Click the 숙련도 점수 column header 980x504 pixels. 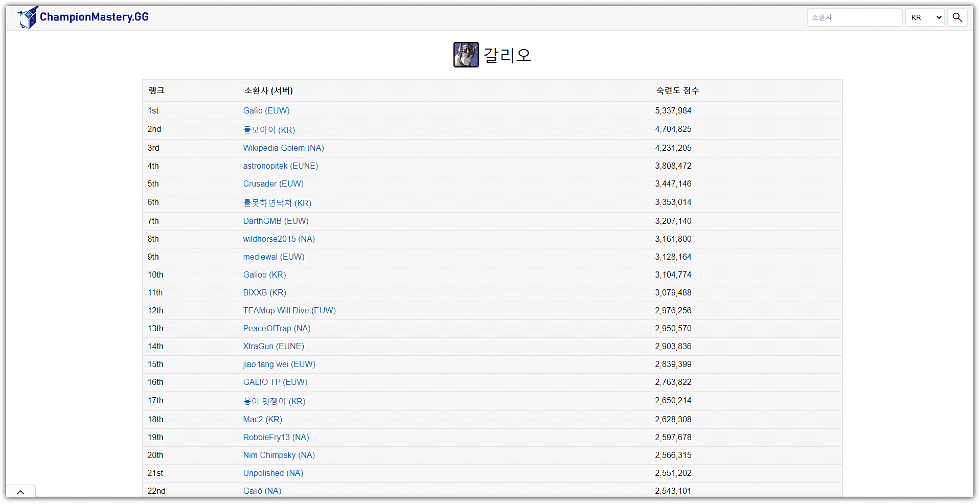[x=677, y=90]
